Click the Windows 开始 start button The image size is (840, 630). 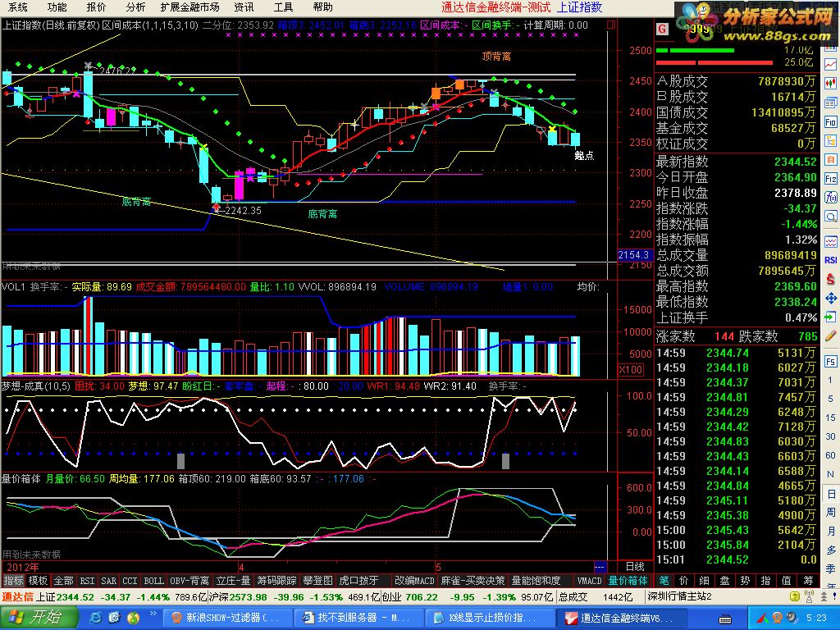38,617
